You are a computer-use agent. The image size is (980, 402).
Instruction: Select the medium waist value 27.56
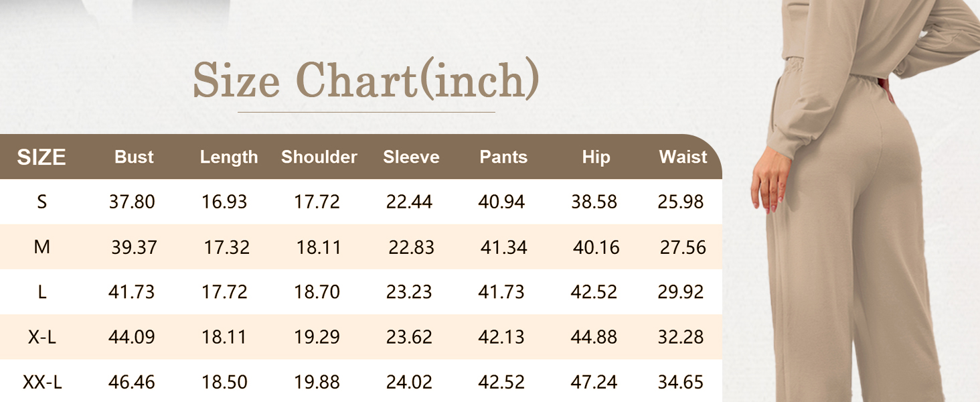pyautogui.click(x=683, y=247)
